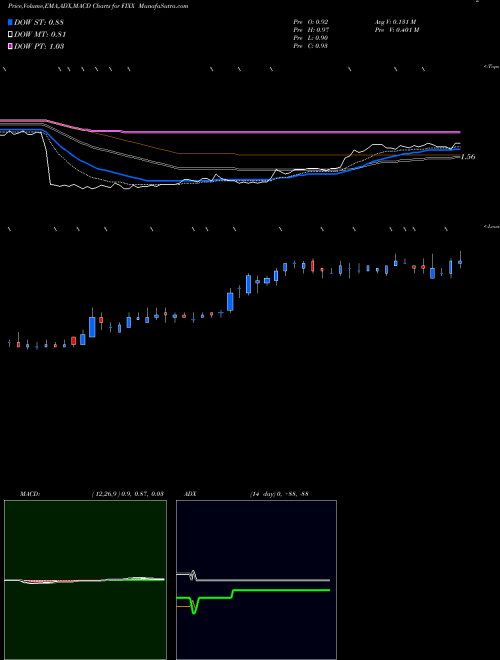Select the 'DOW ST: 0.88' legend text
Screen dimensions: 500x660
39,22
